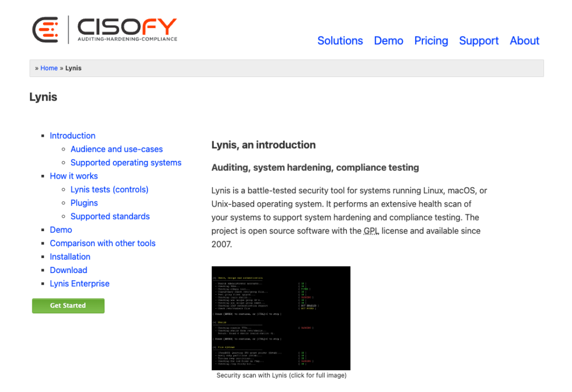This screenshot has height=392, width=572.
Task: Open Lynis tests (controls)
Action: tap(109, 189)
